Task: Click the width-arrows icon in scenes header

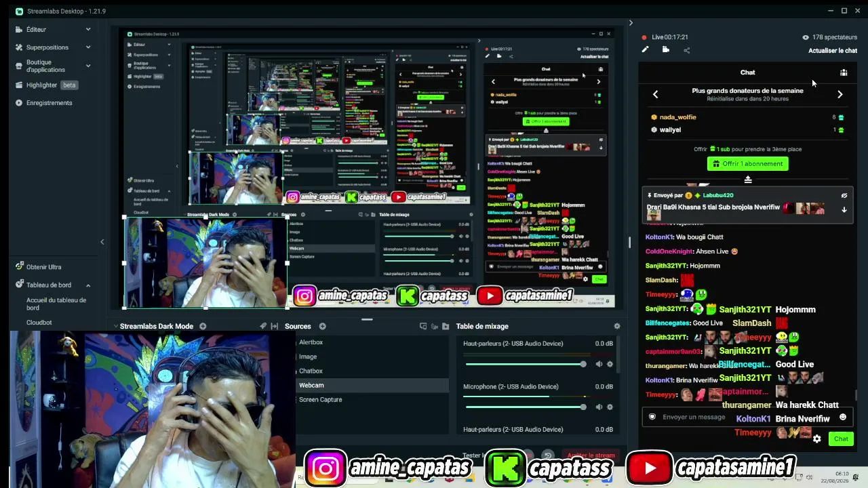Action: [274, 327]
